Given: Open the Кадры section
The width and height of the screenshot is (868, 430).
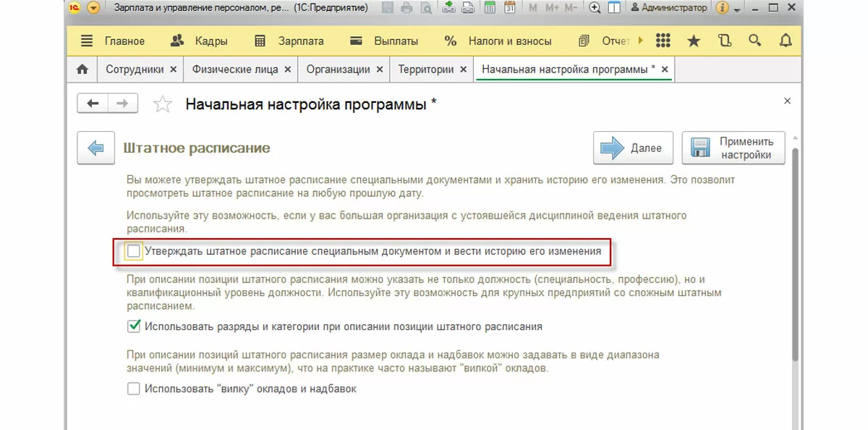Looking at the screenshot, I should (x=199, y=41).
